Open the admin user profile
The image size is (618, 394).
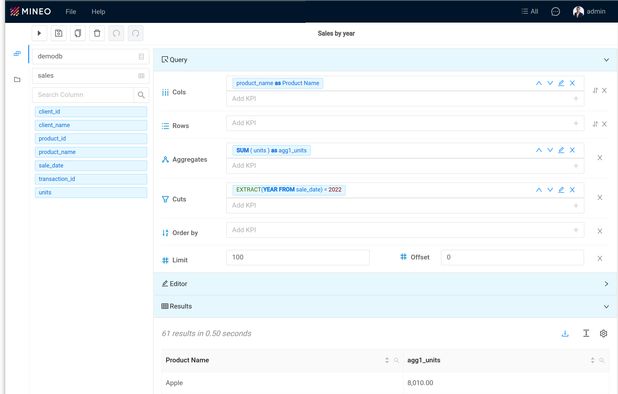click(589, 12)
